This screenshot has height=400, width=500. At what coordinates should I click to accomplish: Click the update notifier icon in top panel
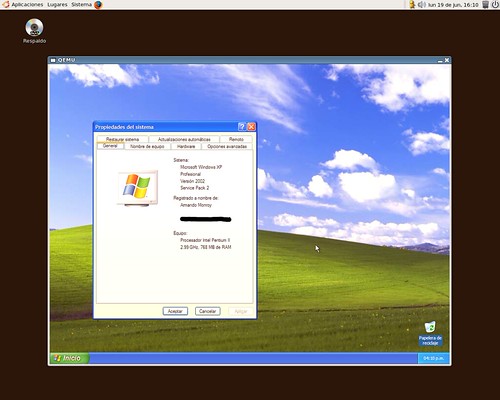click(412, 5)
